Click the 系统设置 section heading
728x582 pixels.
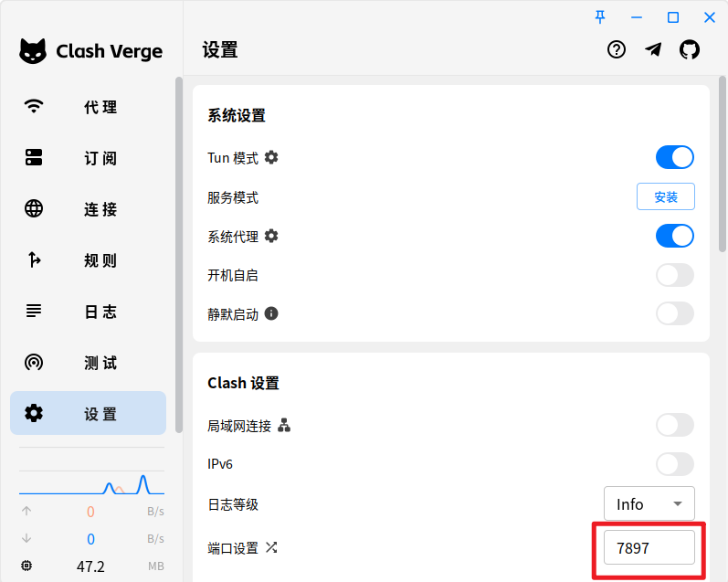[x=237, y=115]
